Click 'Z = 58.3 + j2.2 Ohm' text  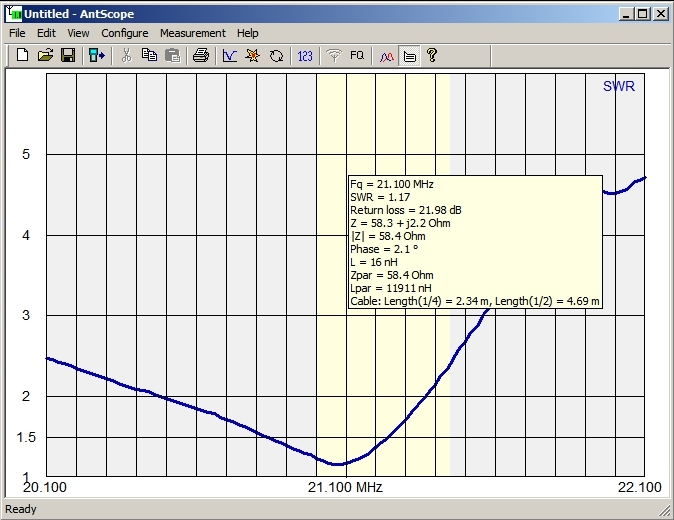(400, 223)
